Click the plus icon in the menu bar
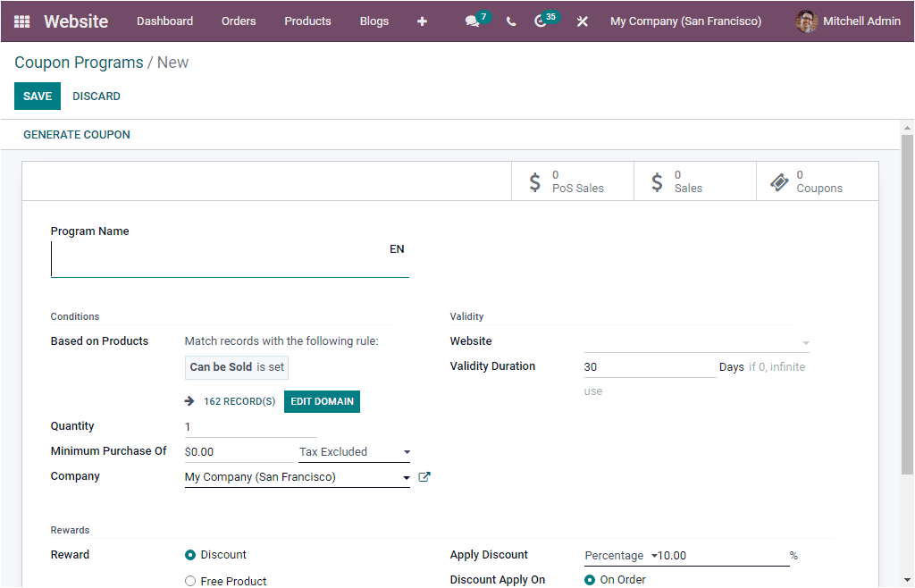The image size is (915, 588). 422,21
